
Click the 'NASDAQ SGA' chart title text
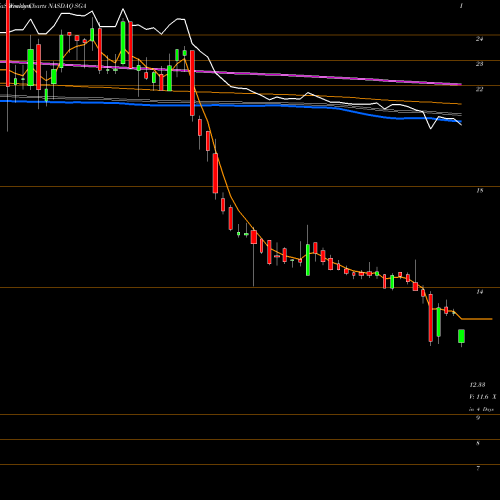(x=67, y=6)
